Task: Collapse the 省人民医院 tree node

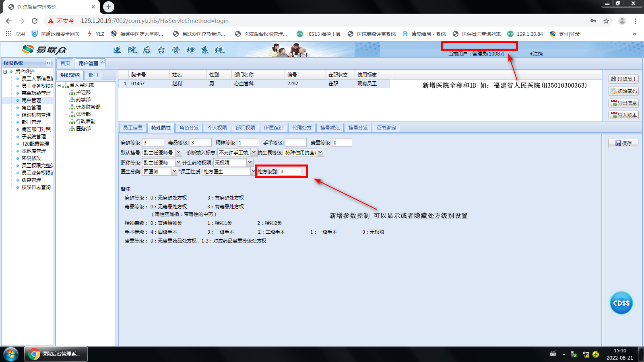Action: 59,85
